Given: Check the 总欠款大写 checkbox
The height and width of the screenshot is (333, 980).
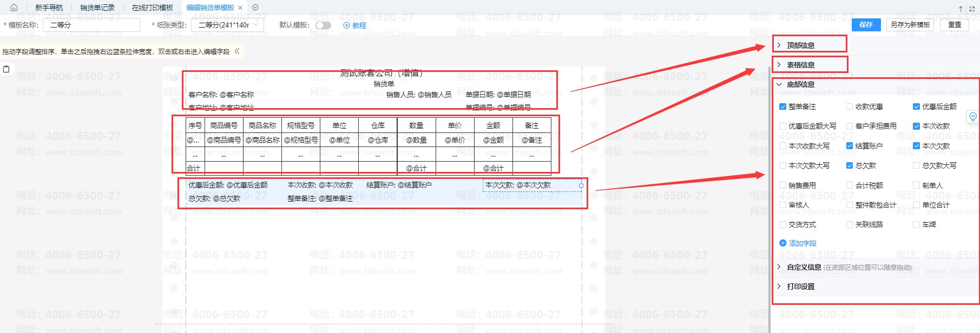Looking at the screenshot, I should coord(916,165).
